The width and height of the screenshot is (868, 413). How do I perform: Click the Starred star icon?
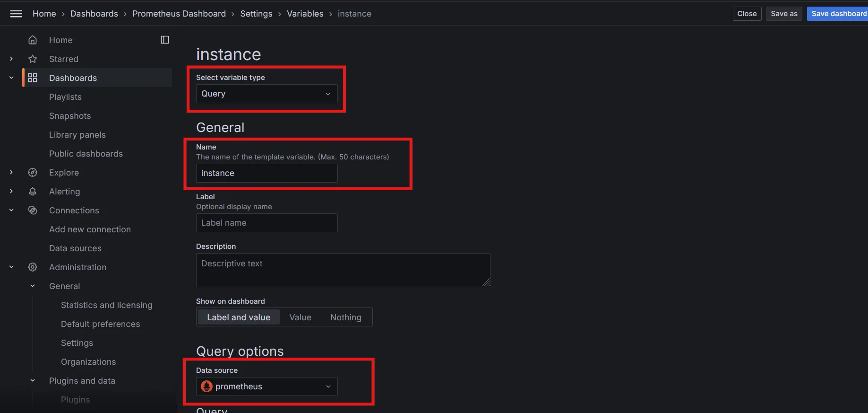(x=33, y=59)
